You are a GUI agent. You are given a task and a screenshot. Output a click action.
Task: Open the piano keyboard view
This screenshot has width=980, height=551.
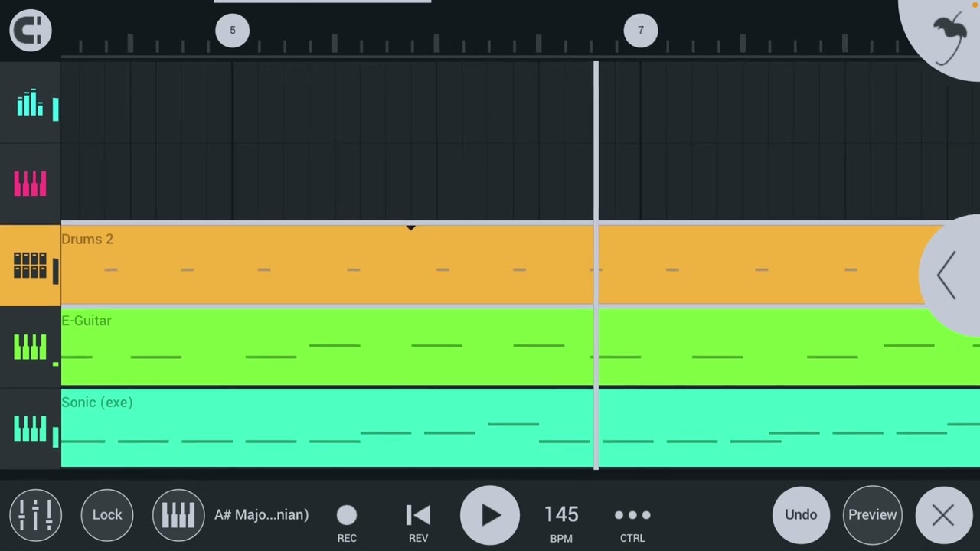click(x=178, y=514)
